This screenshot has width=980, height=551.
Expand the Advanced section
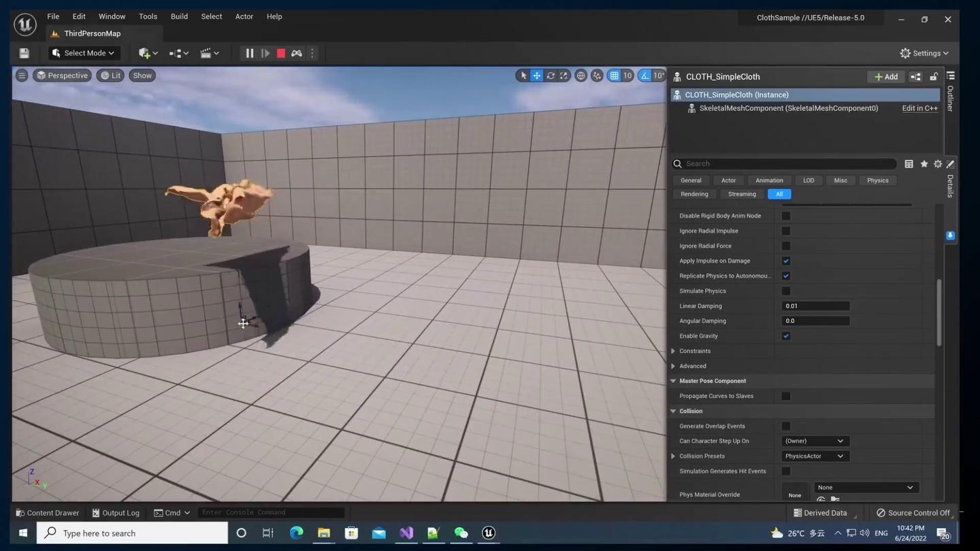[673, 366]
